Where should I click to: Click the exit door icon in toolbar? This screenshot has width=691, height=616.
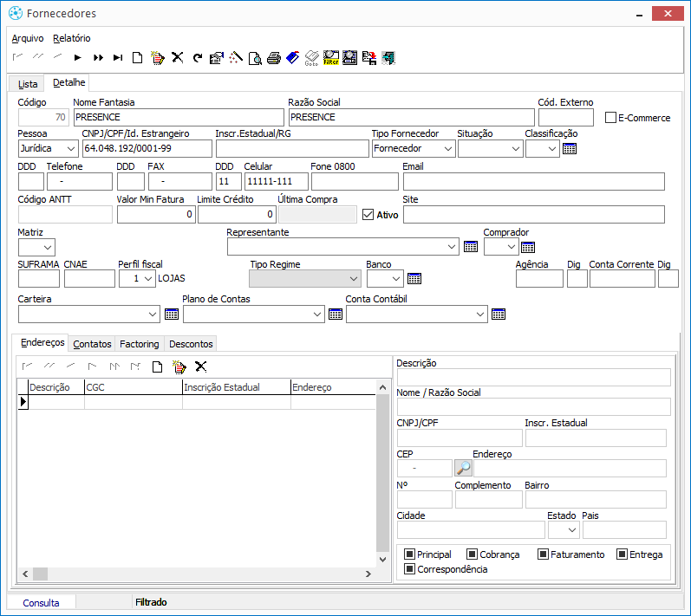pyautogui.click(x=388, y=58)
